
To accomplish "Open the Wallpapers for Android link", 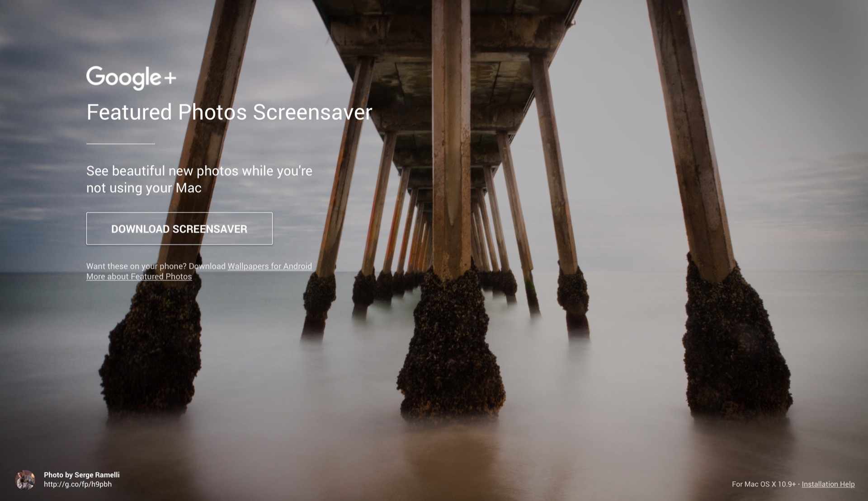I will pos(269,266).
